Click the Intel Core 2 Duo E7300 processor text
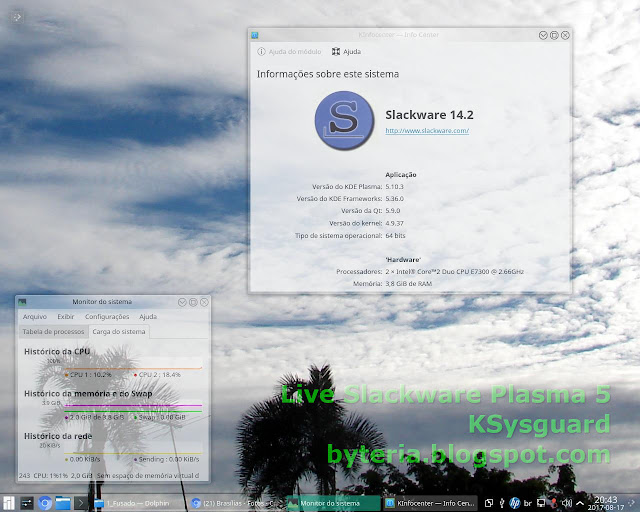Screen dimensions: 640x512 pyautogui.click(x=455, y=272)
